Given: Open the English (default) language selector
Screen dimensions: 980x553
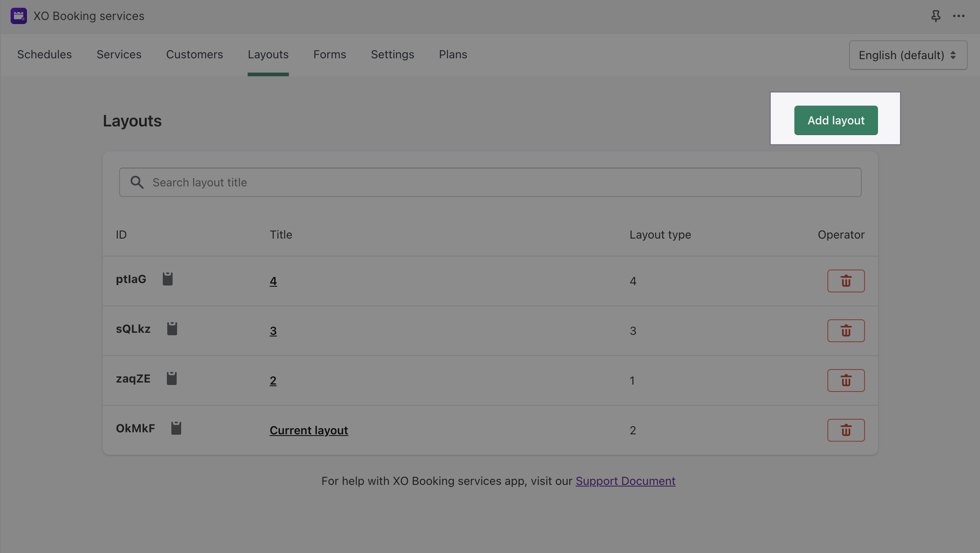Looking at the screenshot, I should pos(907,55).
